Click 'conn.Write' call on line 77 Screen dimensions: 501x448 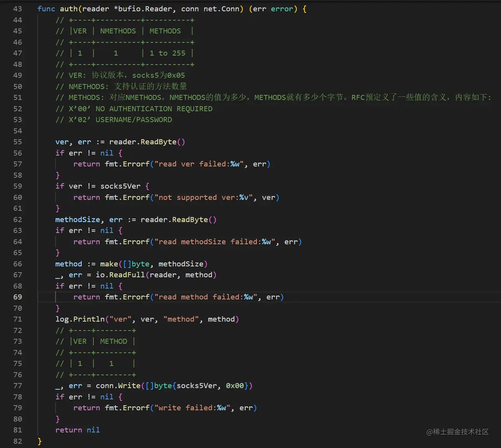pyautogui.click(x=118, y=386)
